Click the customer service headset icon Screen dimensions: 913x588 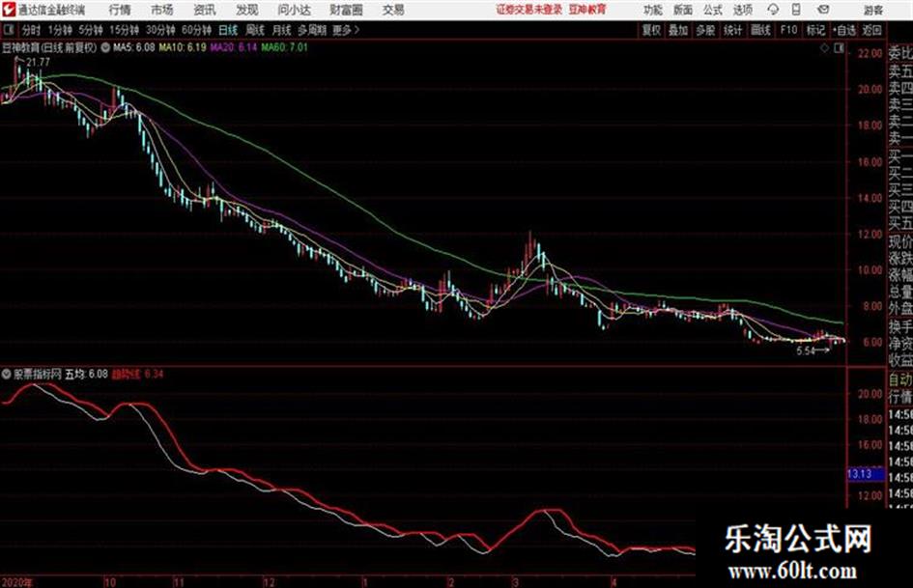tap(773, 10)
